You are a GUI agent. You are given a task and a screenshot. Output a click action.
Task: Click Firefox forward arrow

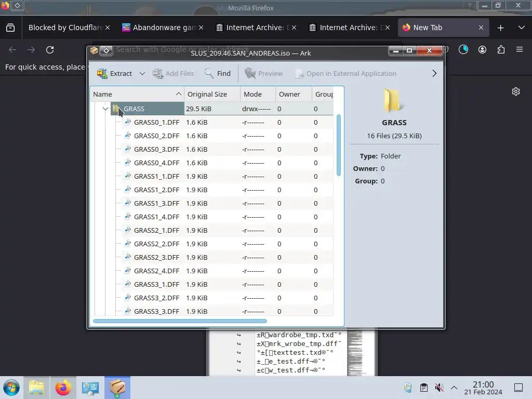click(x=31, y=50)
